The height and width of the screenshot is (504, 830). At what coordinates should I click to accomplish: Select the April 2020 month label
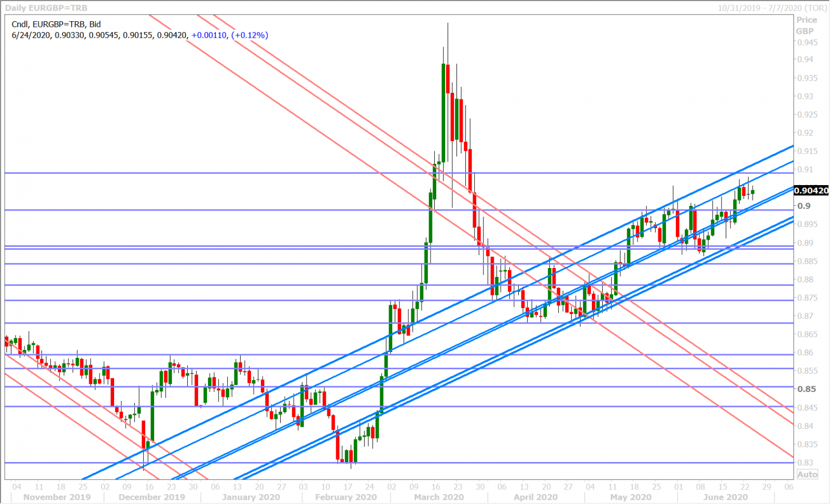(x=535, y=497)
